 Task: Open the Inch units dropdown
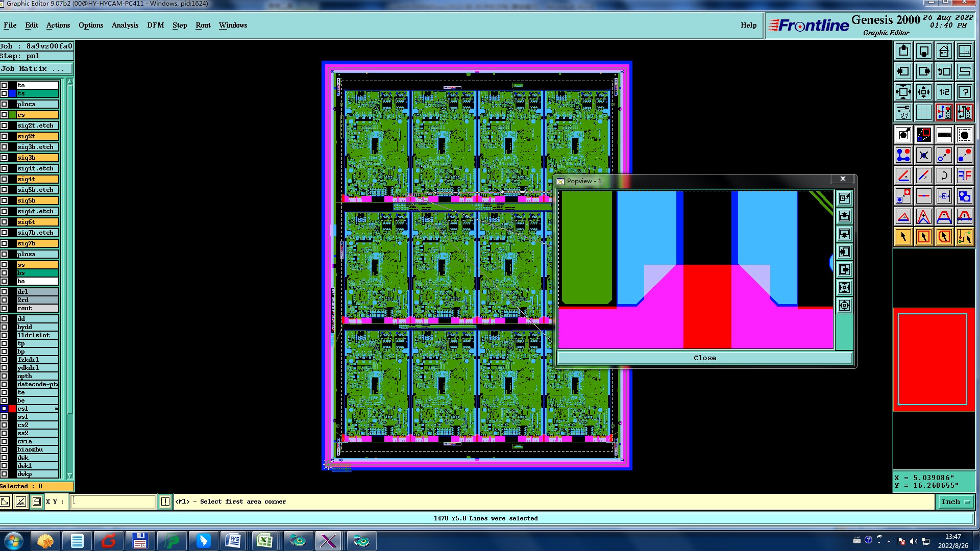[x=955, y=502]
